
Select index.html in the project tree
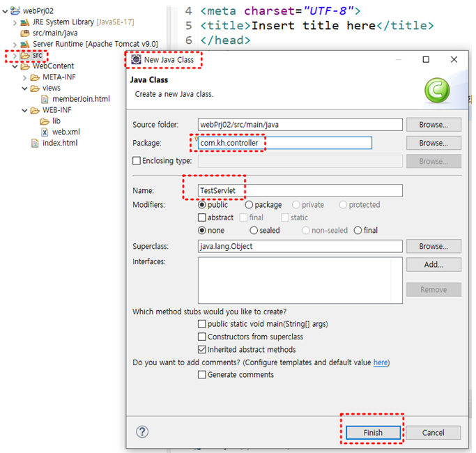click(60, 143)
